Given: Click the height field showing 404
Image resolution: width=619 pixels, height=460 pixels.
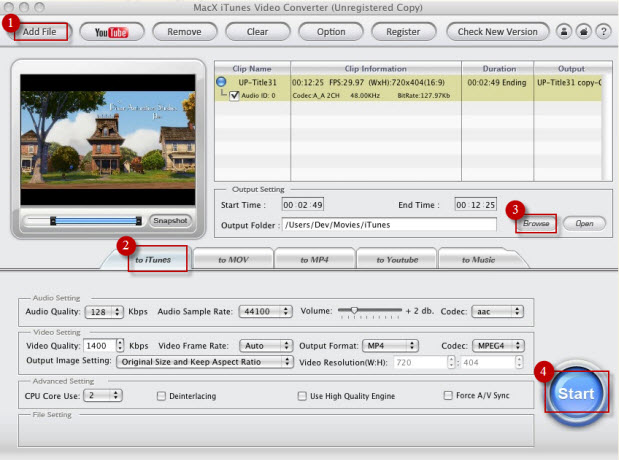Looking at the screenshot, I should coord(488,362).
